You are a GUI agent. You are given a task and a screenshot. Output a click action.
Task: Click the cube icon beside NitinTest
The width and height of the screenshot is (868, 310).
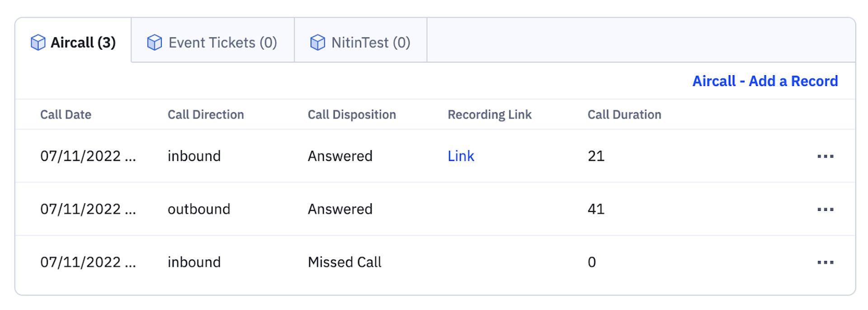[x=317, y=43]
